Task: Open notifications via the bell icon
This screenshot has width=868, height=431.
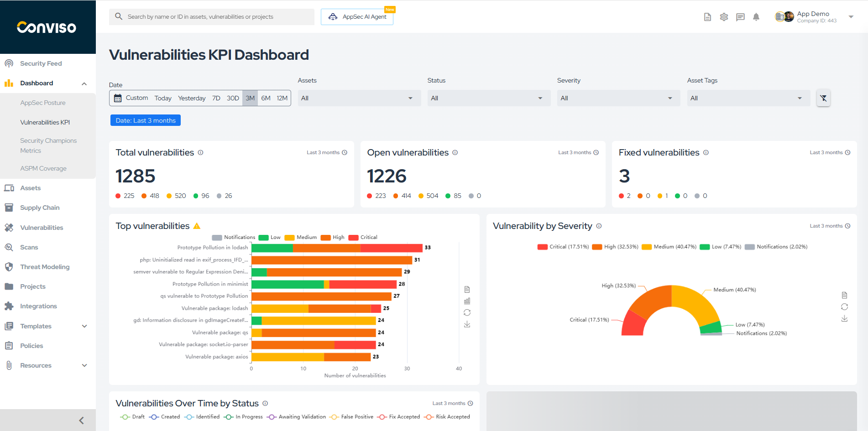Action: click(756, 16)
